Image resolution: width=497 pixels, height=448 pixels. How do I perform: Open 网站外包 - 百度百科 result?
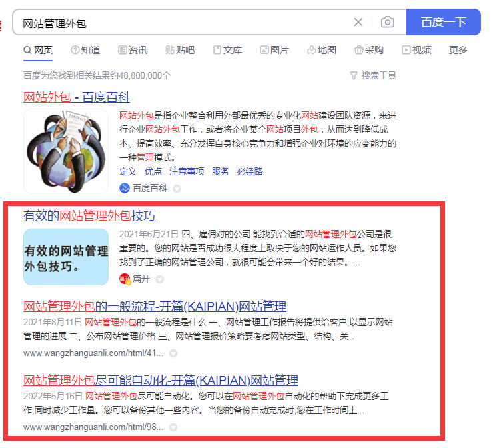pos(77,97)
